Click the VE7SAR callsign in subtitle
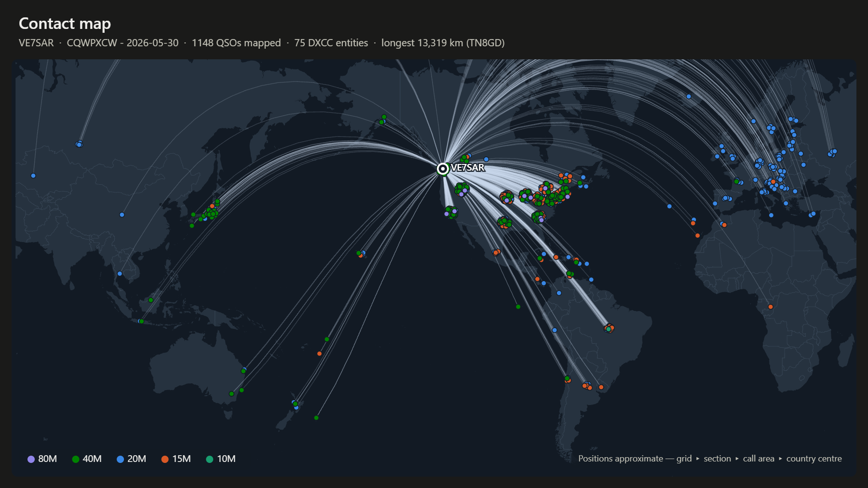This screenshot has height=488, width=868. point(36,43)
